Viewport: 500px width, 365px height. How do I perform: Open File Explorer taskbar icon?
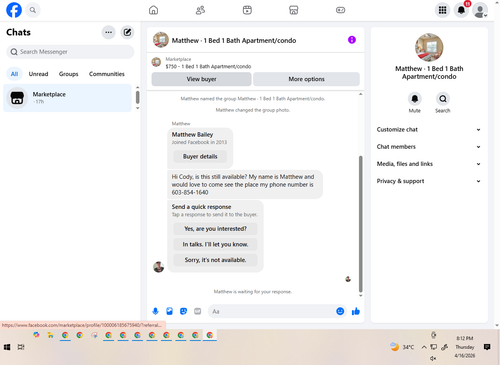pyautogui.click(x=51, y=335)
